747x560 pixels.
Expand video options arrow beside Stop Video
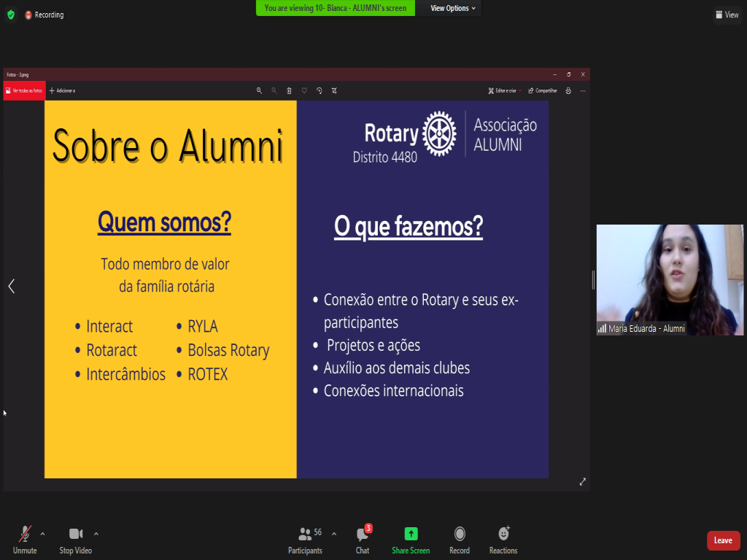coord(96,534)
